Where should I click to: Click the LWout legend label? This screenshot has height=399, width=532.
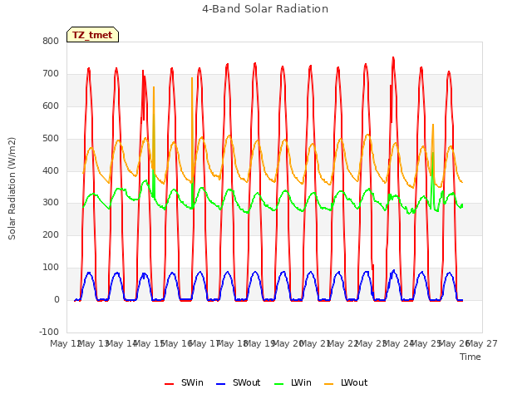354,382
